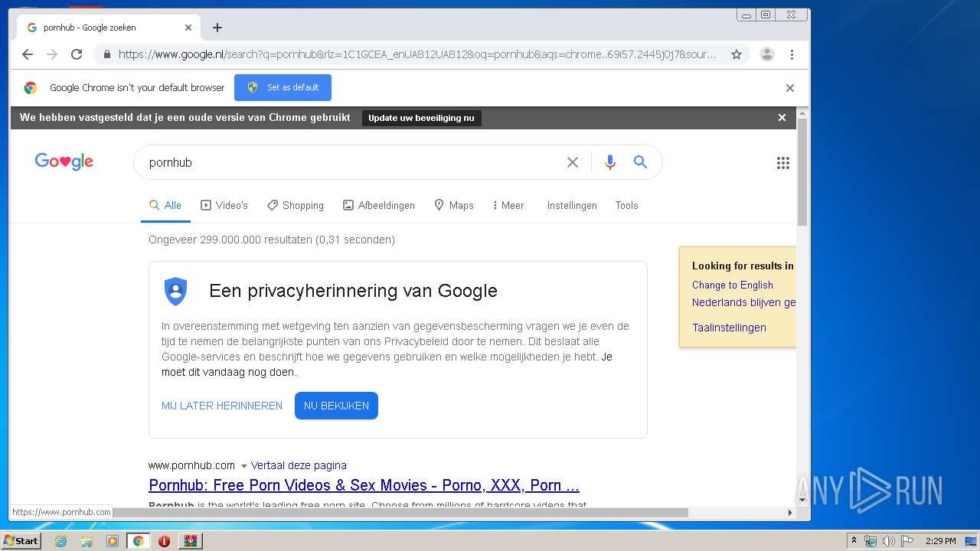Click the Nu bekijken button

click(x=336, y=406)
